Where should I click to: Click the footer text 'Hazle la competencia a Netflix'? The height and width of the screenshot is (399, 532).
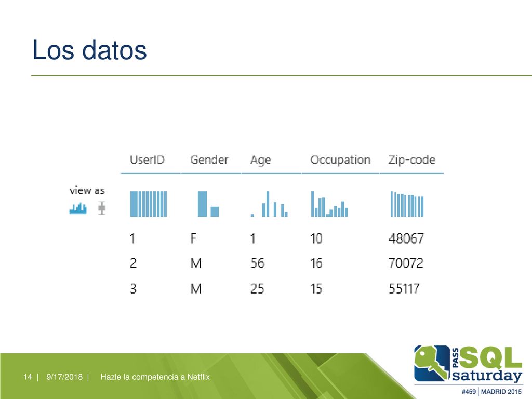tap(155, 377)
